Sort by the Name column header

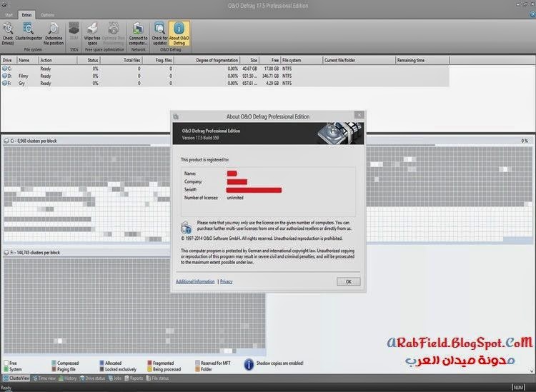point(27,61)
